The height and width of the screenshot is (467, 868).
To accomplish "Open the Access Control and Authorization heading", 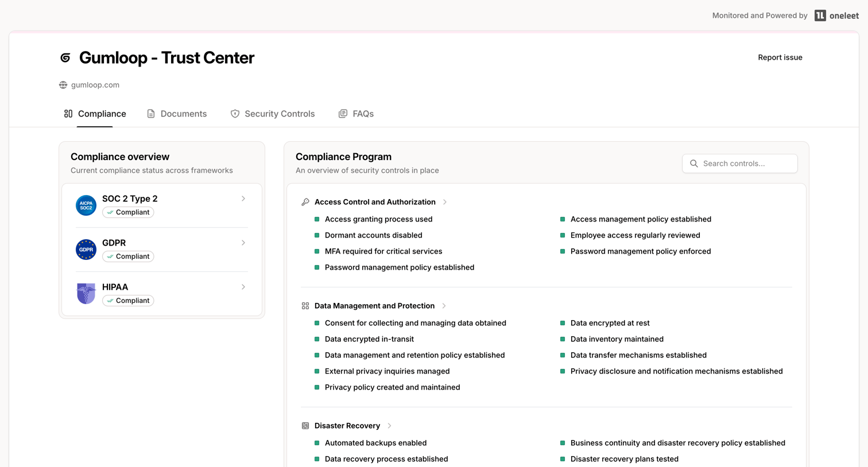I will [x=375, y=202].
